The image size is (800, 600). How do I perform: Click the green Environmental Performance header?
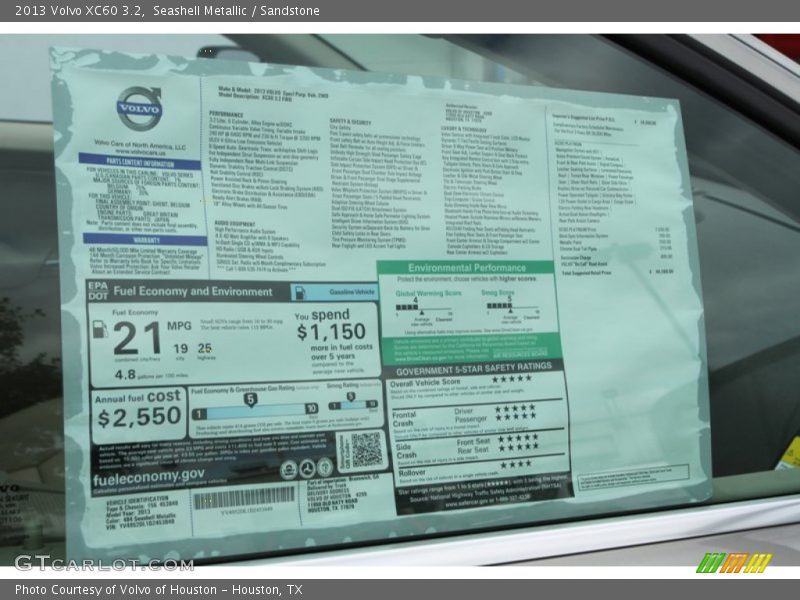click(466, 268)
